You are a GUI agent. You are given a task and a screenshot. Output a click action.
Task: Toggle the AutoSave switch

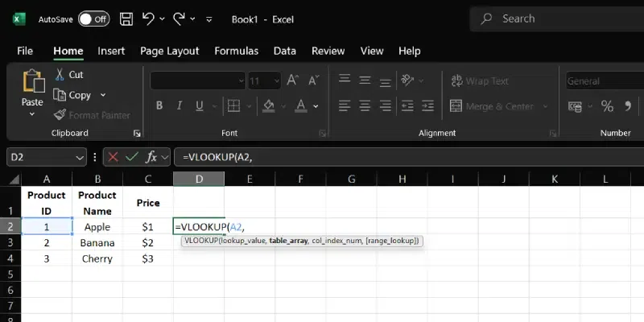tap(93, 19)
